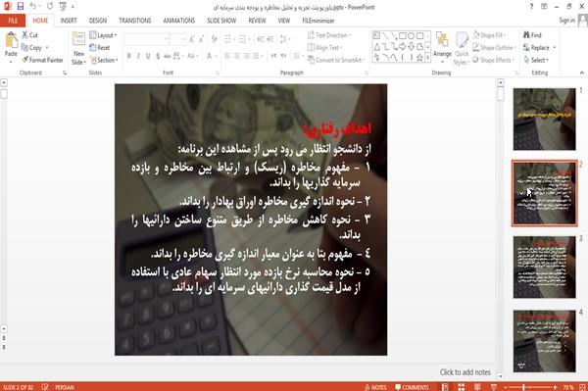Select the oval shape in shapes gallery
The width and height of the screenshot is (588, 391).
pos(412,35)
